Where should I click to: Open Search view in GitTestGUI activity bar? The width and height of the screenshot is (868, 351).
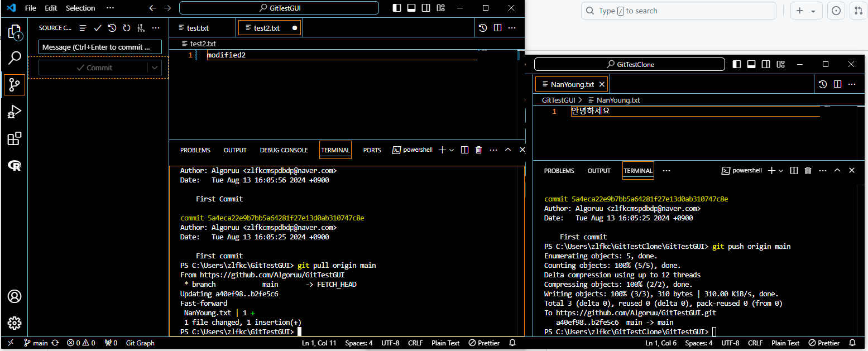point(15,57)
